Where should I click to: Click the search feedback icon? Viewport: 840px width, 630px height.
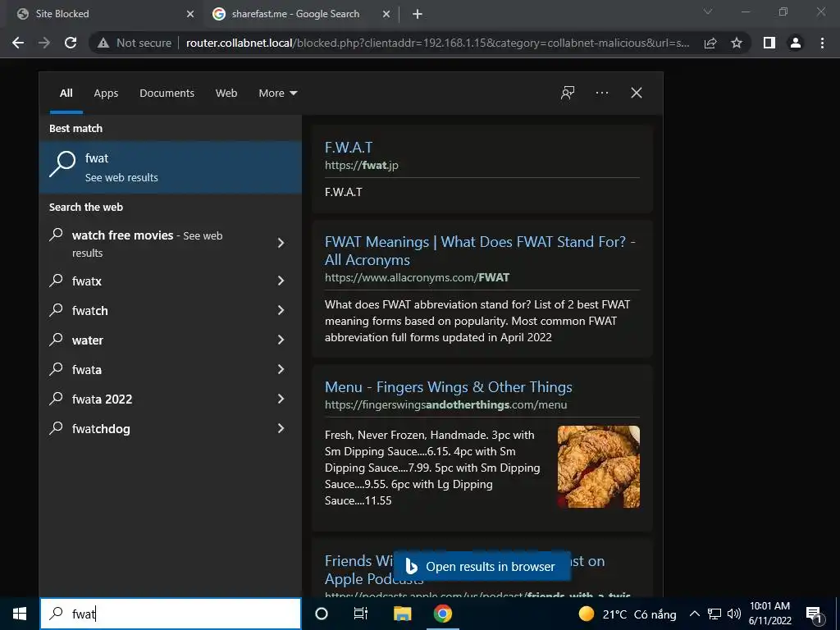click(x=568, y=93)
